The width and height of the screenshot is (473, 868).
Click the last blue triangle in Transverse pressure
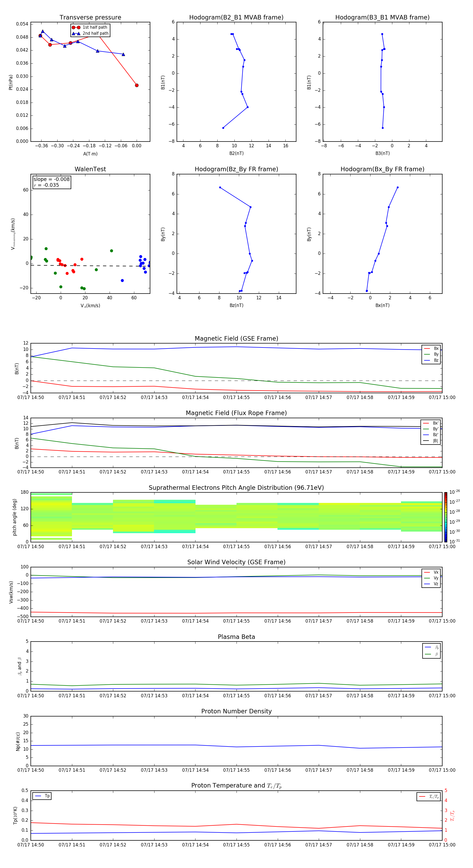[123, 54]
